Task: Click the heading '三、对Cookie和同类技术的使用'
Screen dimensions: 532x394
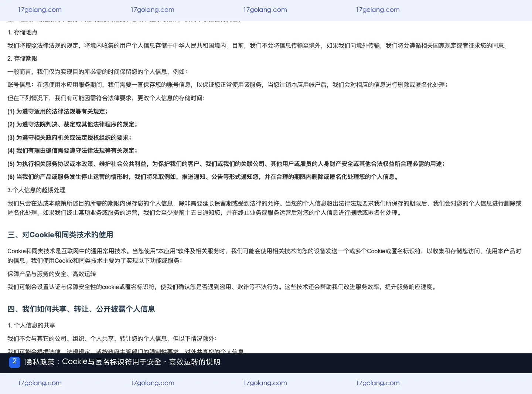Action: coord(60,235)
